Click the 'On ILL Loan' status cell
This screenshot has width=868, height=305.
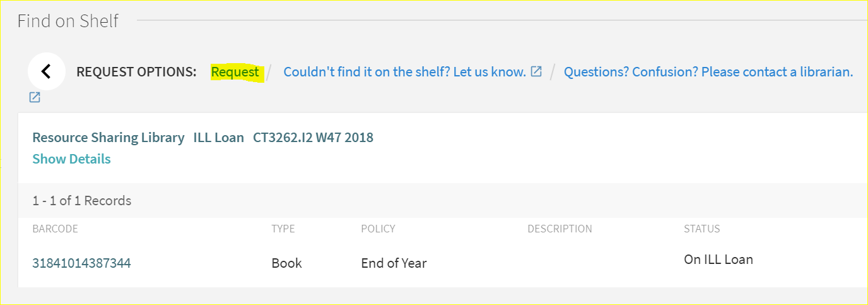point(718,260)
